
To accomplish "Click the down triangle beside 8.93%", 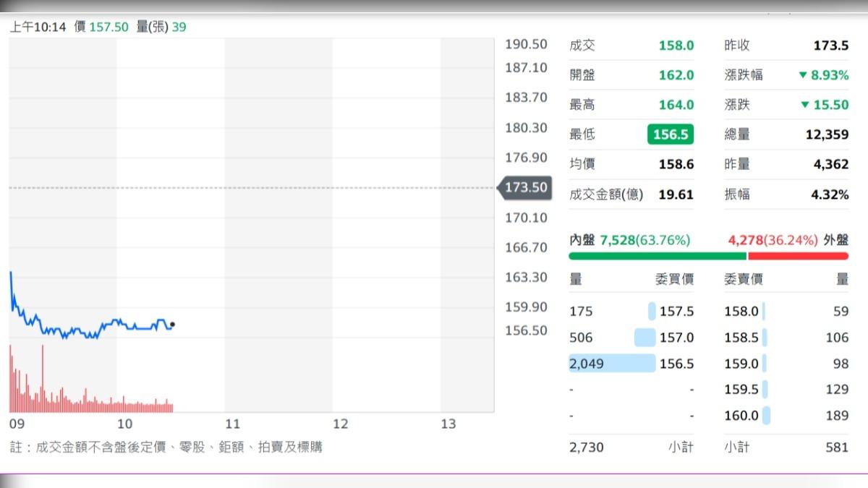I will (x=802, y=75).
